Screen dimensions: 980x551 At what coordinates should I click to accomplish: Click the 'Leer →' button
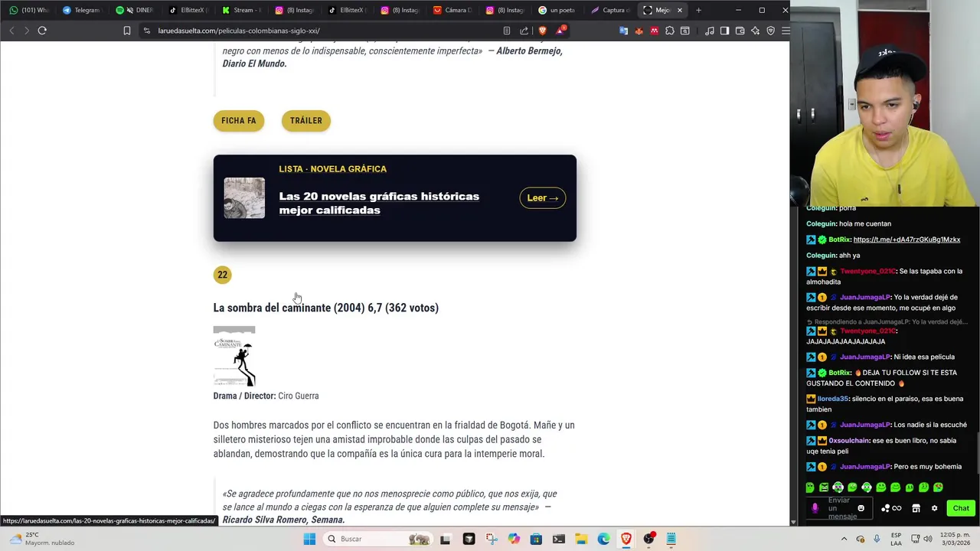(543, 197)
